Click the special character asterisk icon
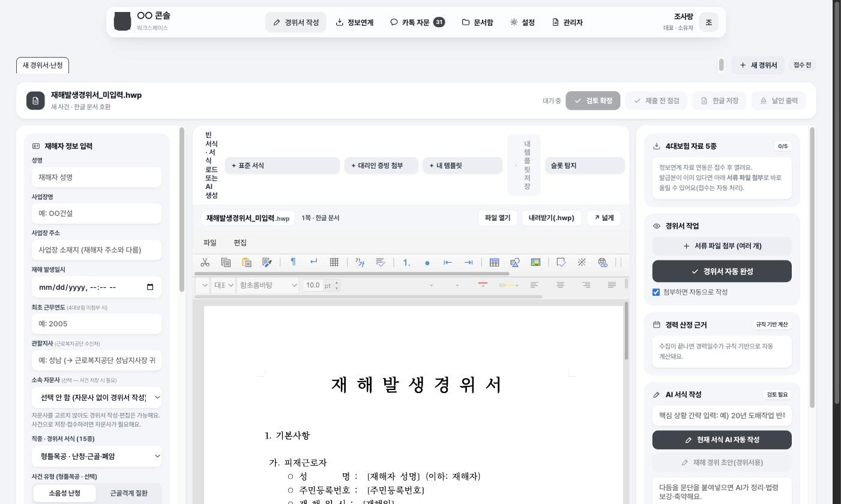Viewport: 841px width, 504px height. 582,262
